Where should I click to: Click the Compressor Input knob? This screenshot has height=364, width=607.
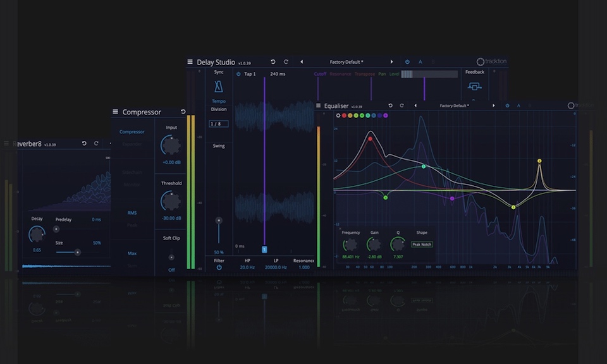point(171,145)
